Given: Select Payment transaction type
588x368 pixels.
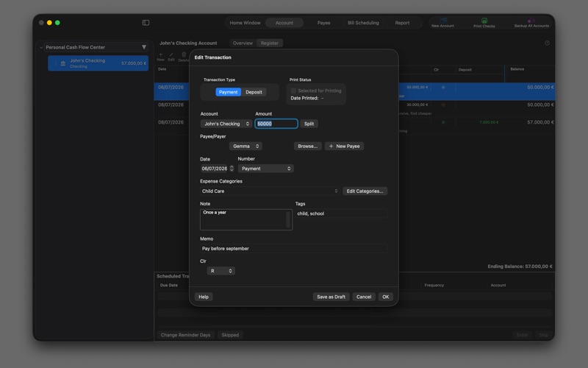Looking at the screenshot, I should [x=228, y=92].
